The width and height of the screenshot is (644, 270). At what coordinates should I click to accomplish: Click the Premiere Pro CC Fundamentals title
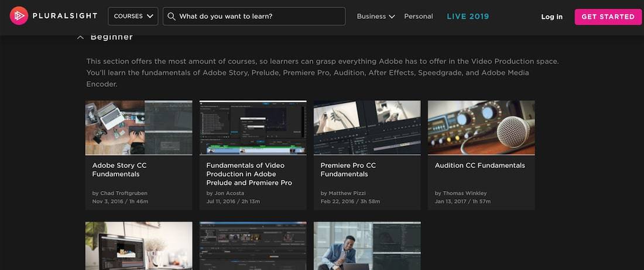click(348, 169)
